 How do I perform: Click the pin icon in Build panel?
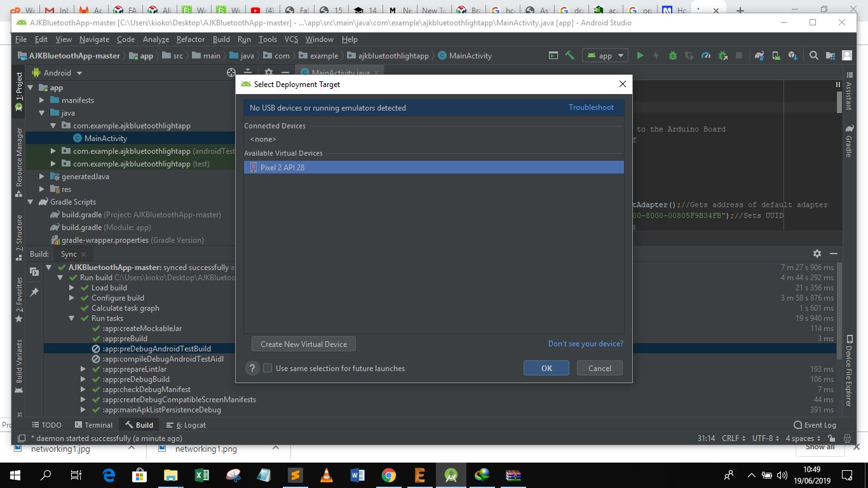(x=34, y=292)
